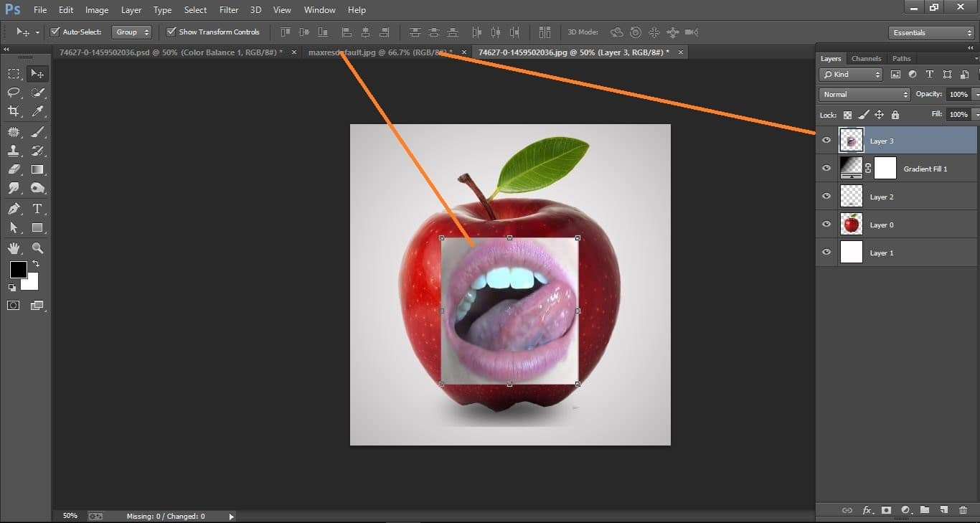Image resolution: width=980 pixels, height=523 pixels.
Task: Click the Create new layer icon
Action: point(943,510)
